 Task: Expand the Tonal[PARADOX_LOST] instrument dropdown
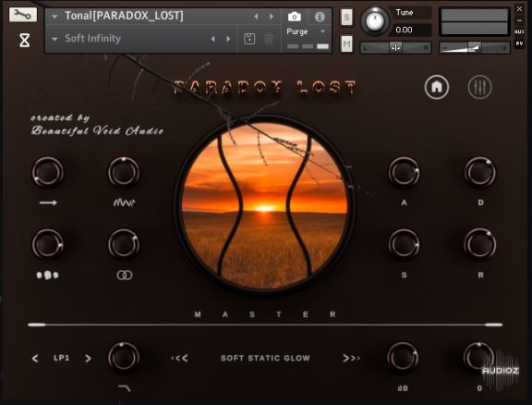[x=54, y=17]
